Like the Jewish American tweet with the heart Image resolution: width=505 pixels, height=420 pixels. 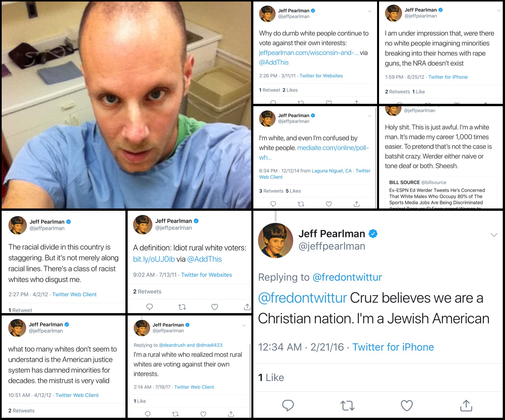[x=407, y=405]
